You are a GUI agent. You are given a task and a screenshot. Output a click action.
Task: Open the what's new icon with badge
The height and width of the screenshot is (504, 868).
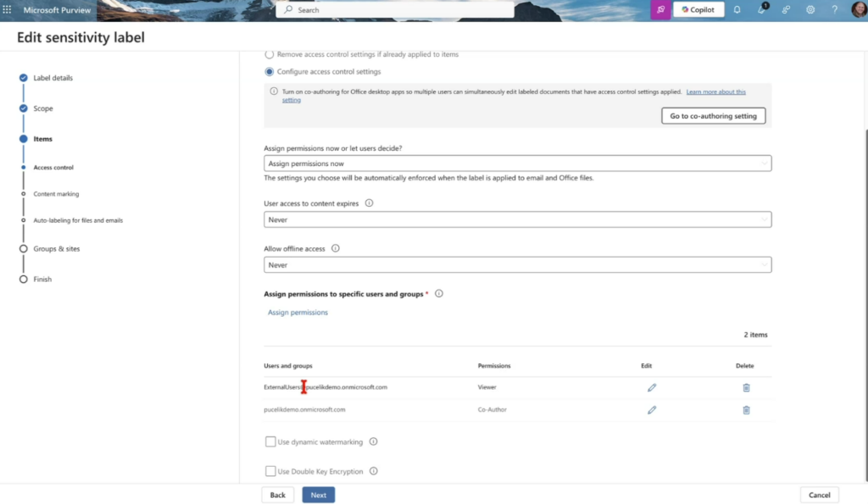[x=762, y=8]
